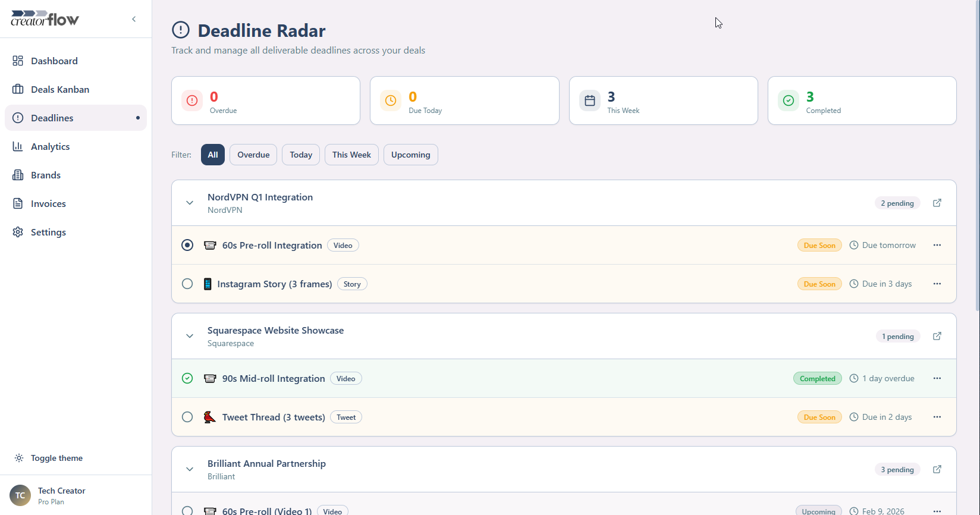Mark Tweet Thread (3 tweets) as complete

coord(187,417)
